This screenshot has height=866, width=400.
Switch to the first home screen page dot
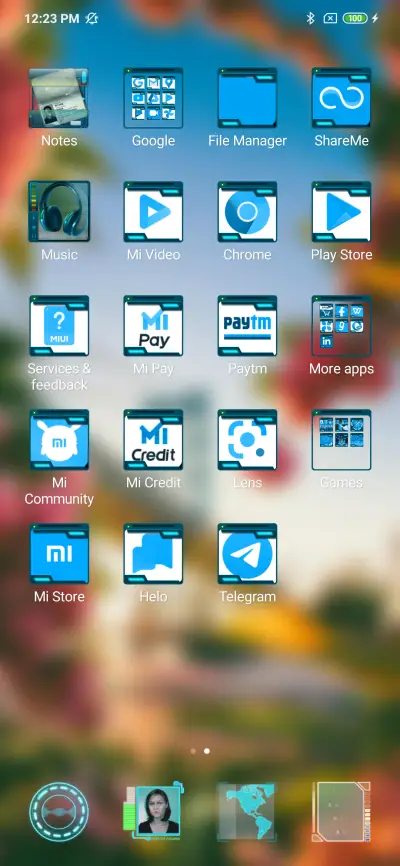[193, 751]
